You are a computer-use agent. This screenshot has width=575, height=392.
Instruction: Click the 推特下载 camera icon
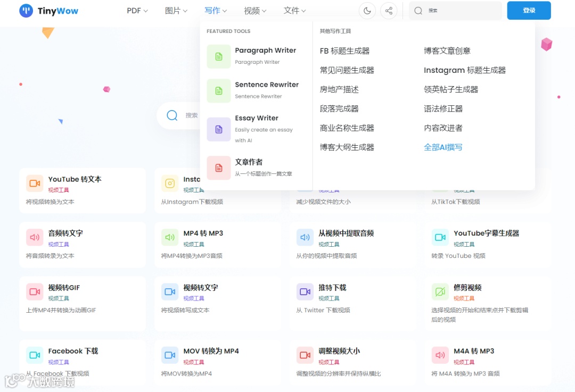(305, 291)
